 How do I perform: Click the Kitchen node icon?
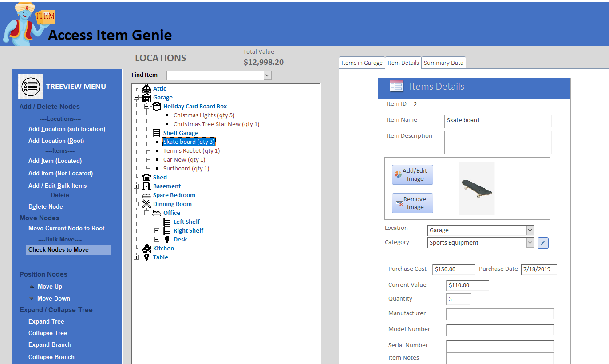coord(146,248)
